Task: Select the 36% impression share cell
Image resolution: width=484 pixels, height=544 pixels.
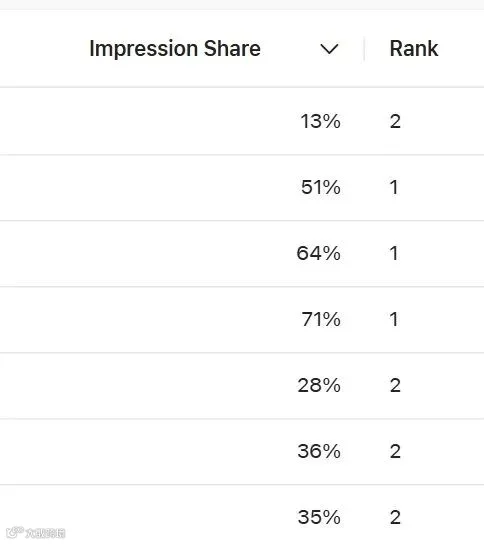Action: (319, 451)
